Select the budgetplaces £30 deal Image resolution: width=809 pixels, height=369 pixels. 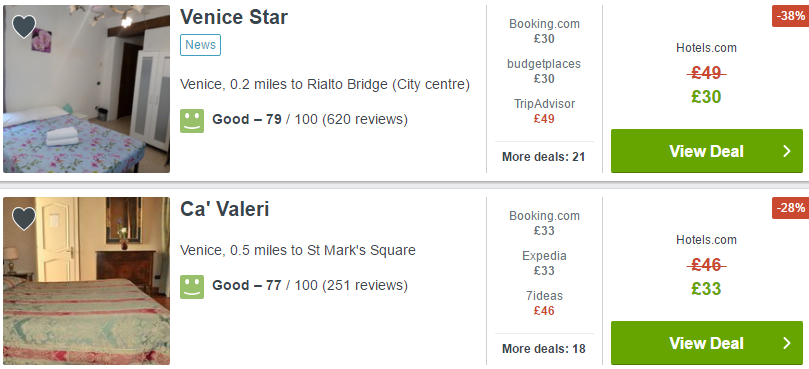click(x=544, y=71)
